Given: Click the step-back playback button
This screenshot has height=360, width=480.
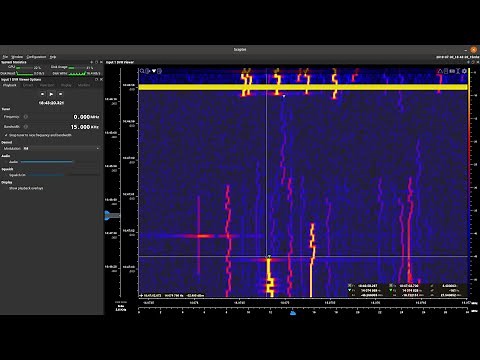Looking at the screenshot, I should (42, 94).
